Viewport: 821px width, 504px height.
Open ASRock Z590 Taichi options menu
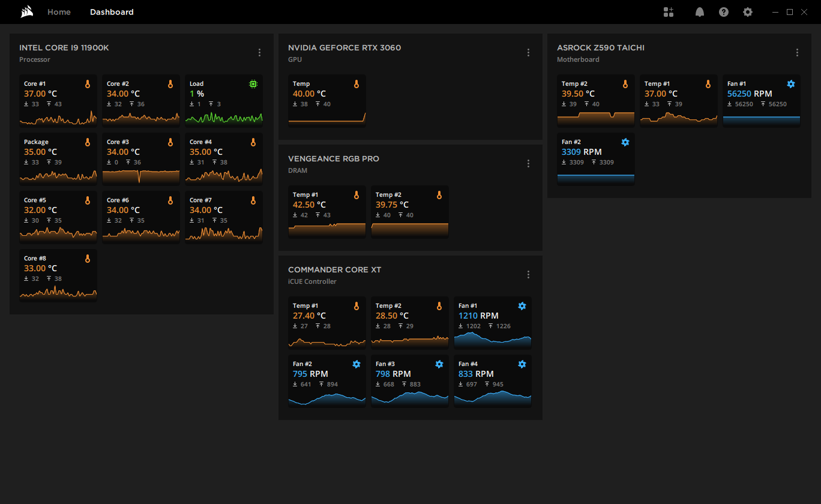797,53
